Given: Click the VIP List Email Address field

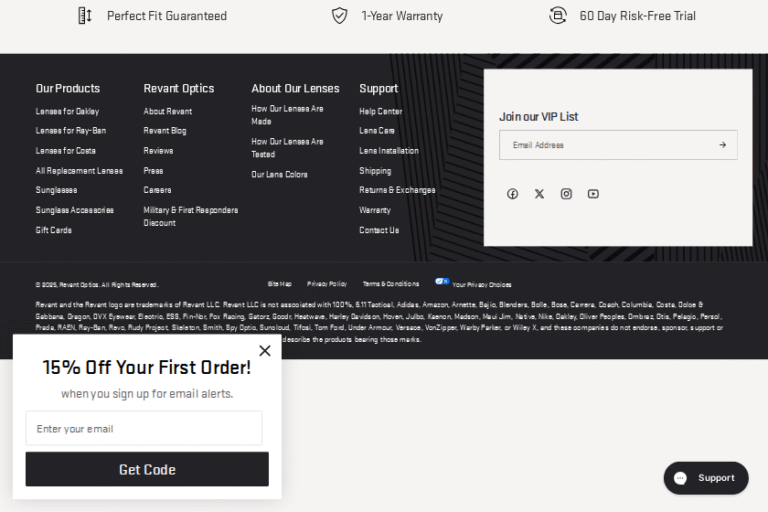Looking at the screenshot, I should point(605,145).
